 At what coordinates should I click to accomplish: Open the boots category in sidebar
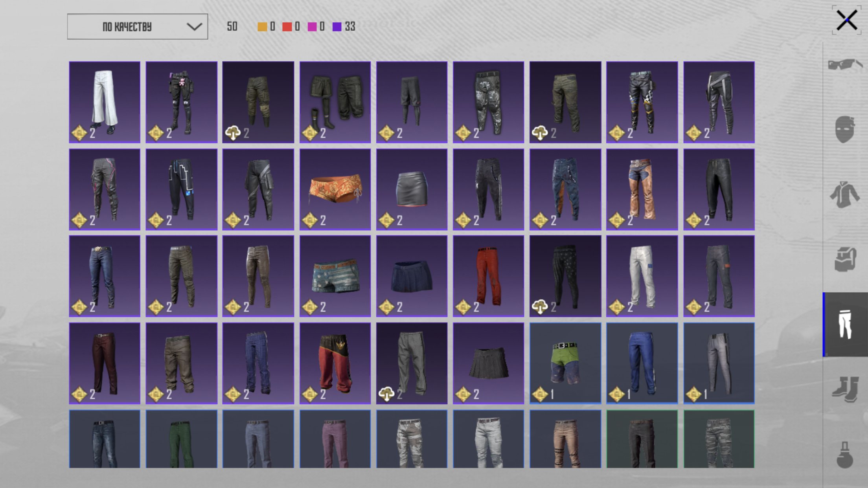coord(845,389)
